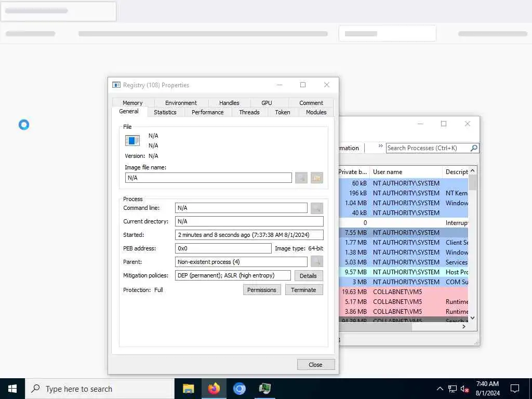This screenshot has width=532, height=399.
Task: Click the Mitigation policies field
Action: (x=233, y=275)
